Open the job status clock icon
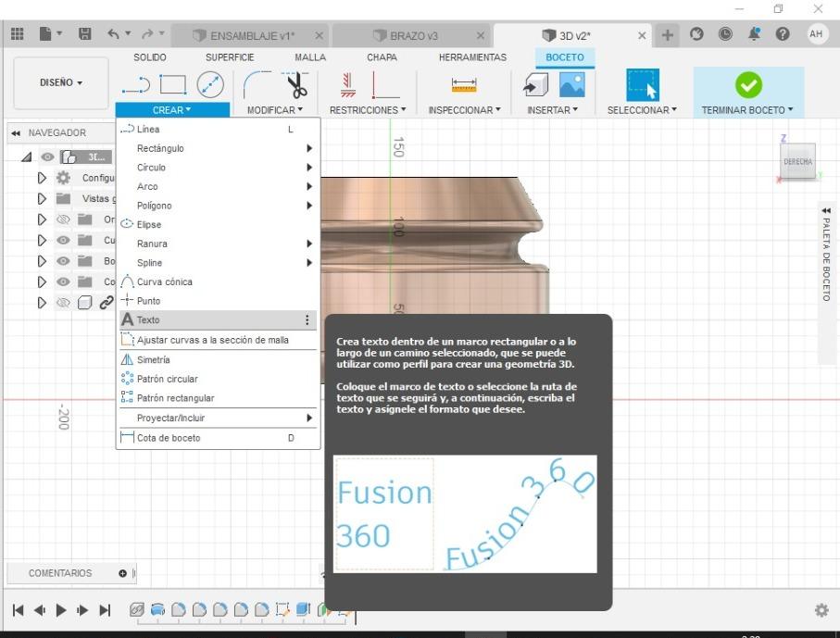Screen dimensions: 840x638 [x=725, y=34]
